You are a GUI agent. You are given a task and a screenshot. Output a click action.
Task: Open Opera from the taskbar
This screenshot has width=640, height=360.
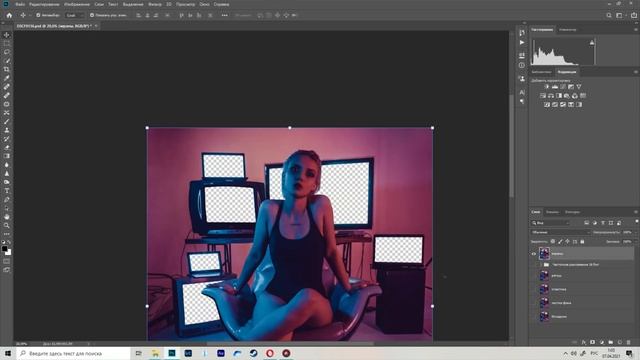coord(270,353)
